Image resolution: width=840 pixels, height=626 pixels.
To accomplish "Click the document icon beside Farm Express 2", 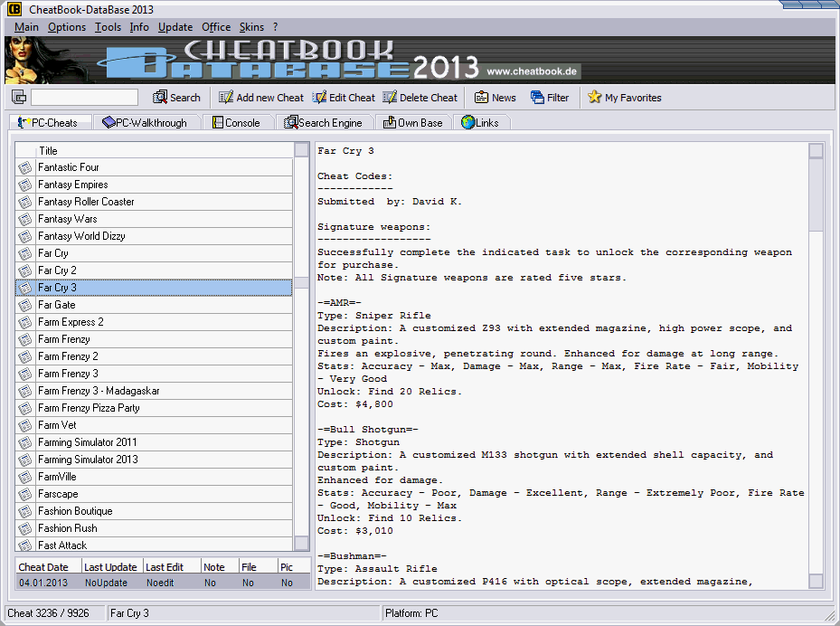I will [25, 322].
